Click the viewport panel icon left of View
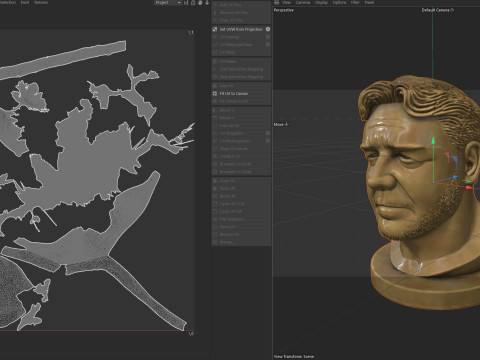Image resolution: width=480 pixels, height=360 pixels. pyautogui.click(x=276, y=2)
